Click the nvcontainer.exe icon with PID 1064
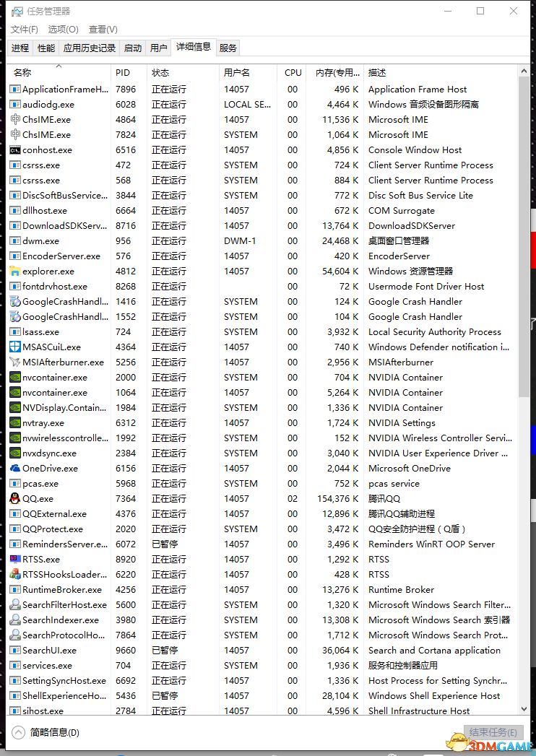The height and width of the screenshot is (756, 536). (x=15, y=393)
